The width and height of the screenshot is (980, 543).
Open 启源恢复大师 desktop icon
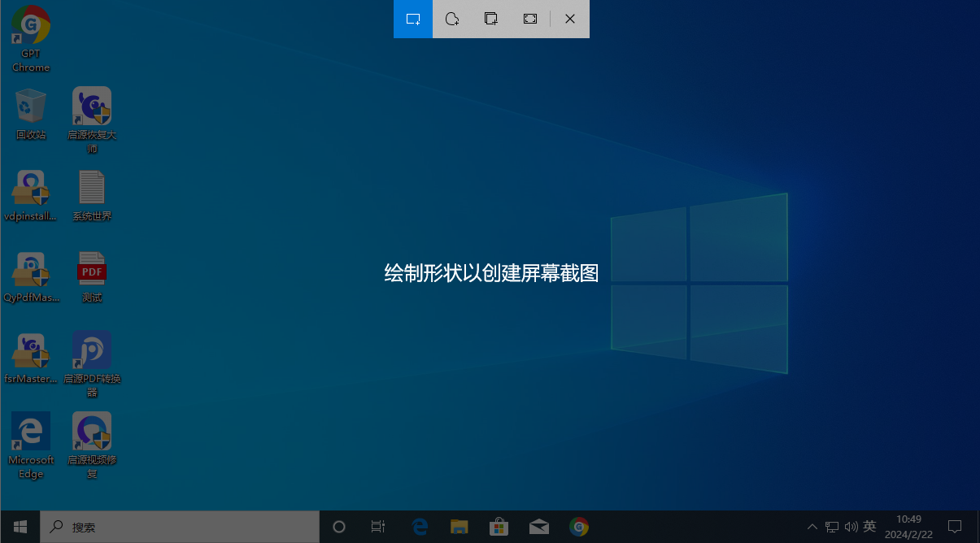coord(92,120)
